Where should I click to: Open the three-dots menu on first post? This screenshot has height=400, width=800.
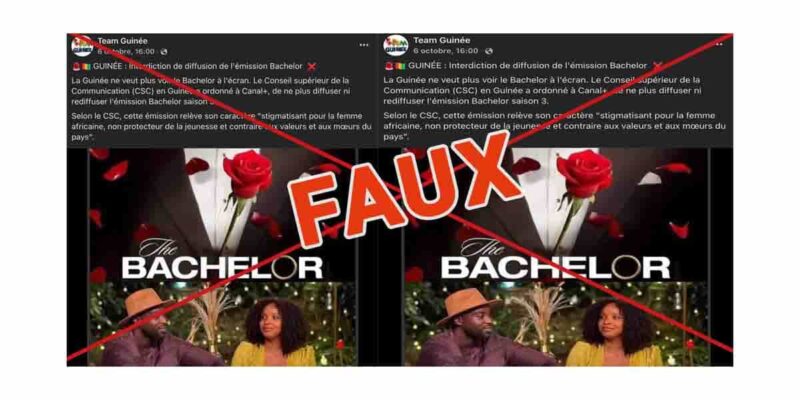tap(363, 45)
